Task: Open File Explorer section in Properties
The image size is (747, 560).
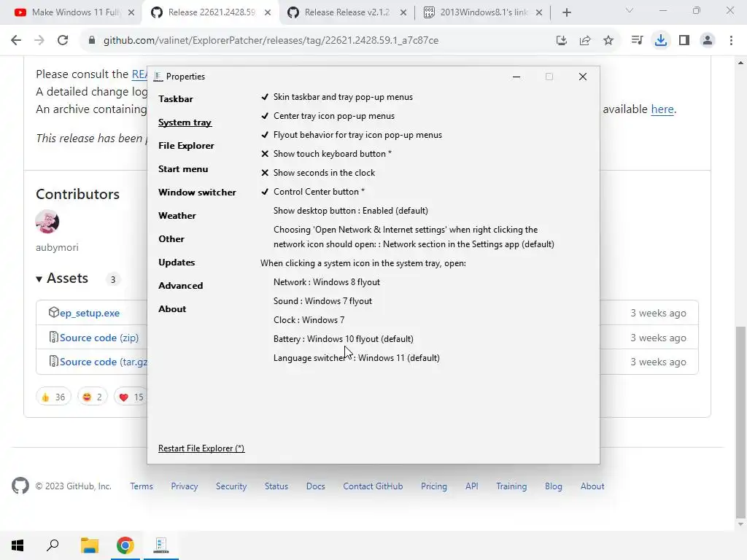Action: (x=186, y=146)
